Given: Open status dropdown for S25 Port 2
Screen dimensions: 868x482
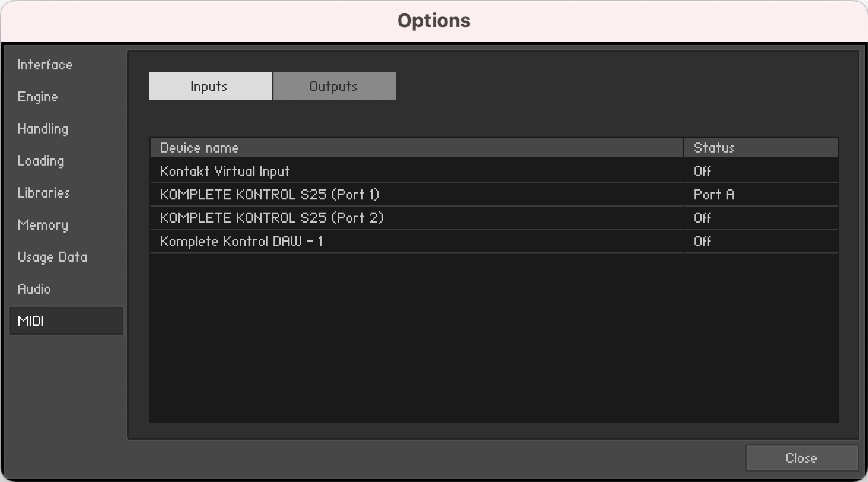Looking at the screenshot, I should coord(702,218).
